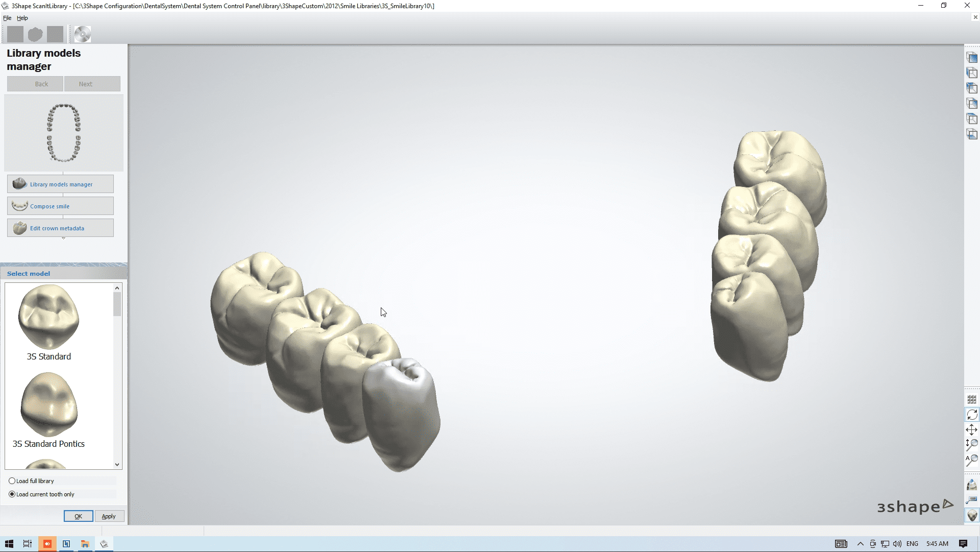
Task: Select the 3S Standard Pontics model thumbnail
Action: click(49, 404)
